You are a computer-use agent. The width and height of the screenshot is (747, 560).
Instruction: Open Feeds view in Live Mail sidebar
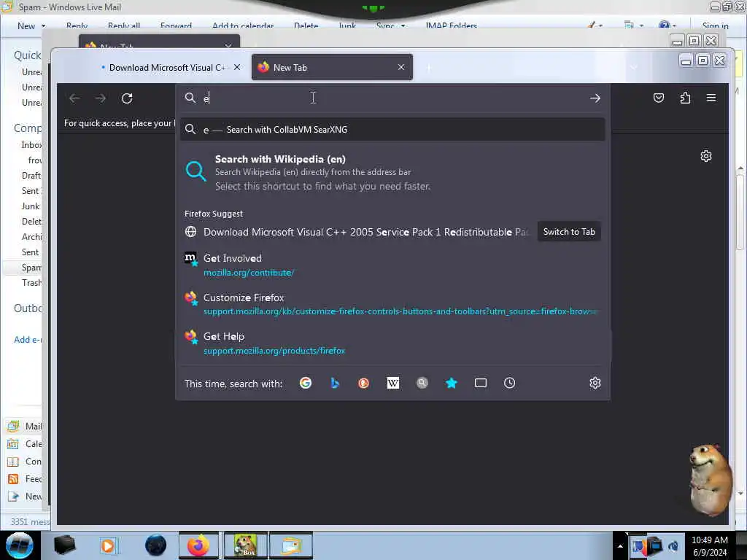[25, 479]
